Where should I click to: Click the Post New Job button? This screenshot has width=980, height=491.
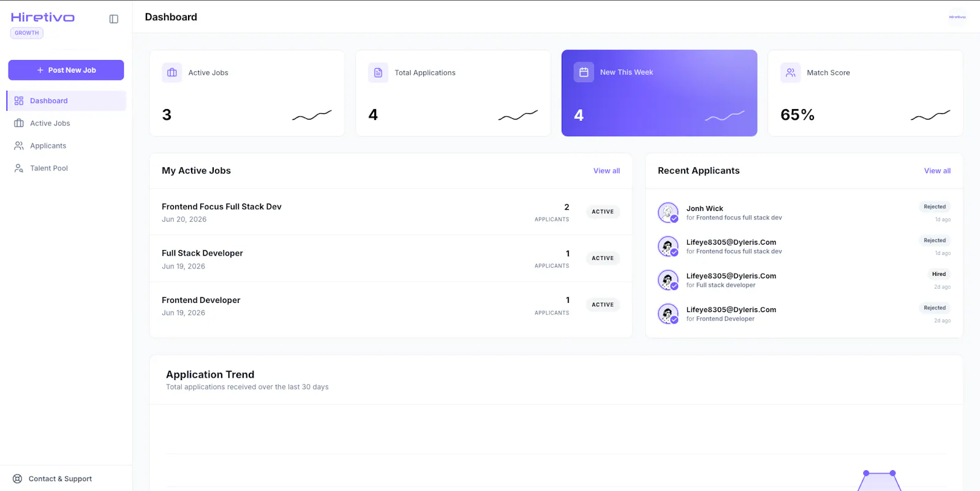66,70
